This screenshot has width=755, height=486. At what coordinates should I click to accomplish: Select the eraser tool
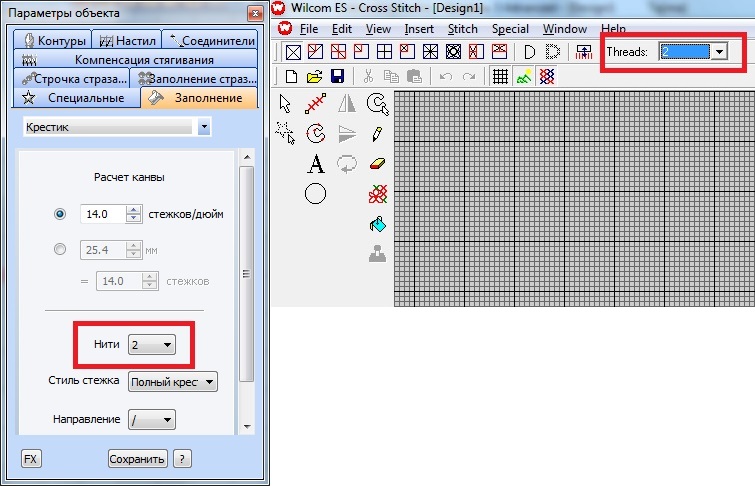(378, 164)
